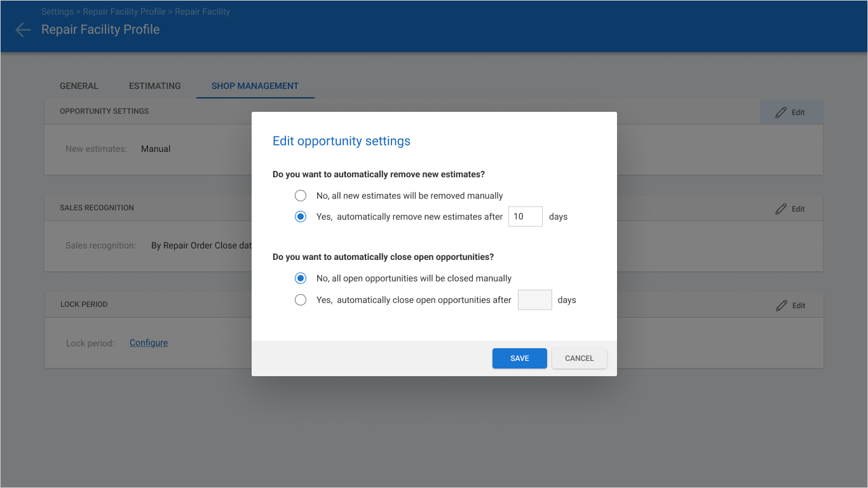Click the Repair Facility Profile breadcrumb
This screenshot has height=488, width=868.
click(124, 12)
